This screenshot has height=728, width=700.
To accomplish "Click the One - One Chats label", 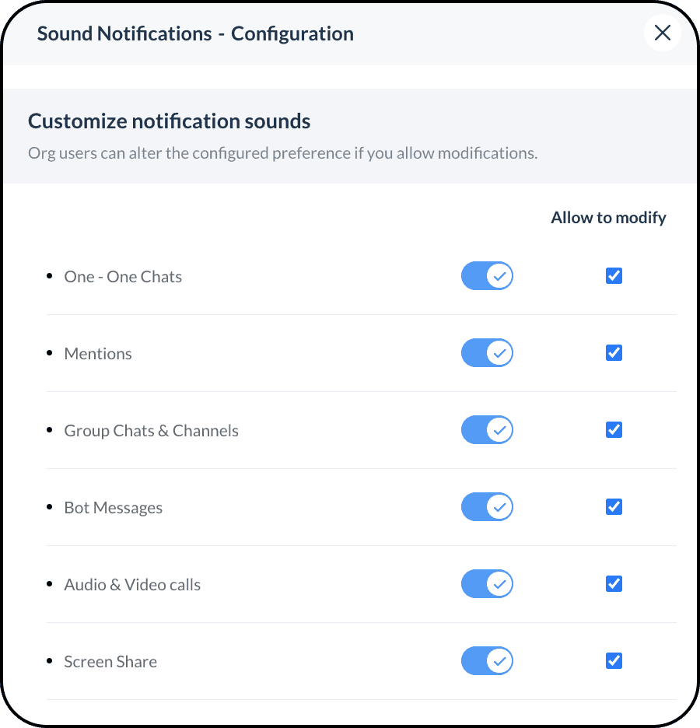I will coord(123,277).
